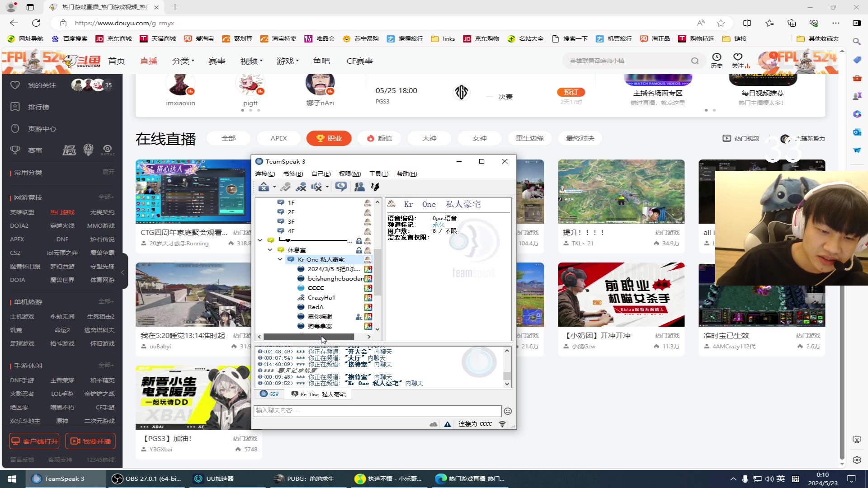Click the 热门视频 link
Screen dimensions: 868x488
pyautogui.click(x=741, y=138)
